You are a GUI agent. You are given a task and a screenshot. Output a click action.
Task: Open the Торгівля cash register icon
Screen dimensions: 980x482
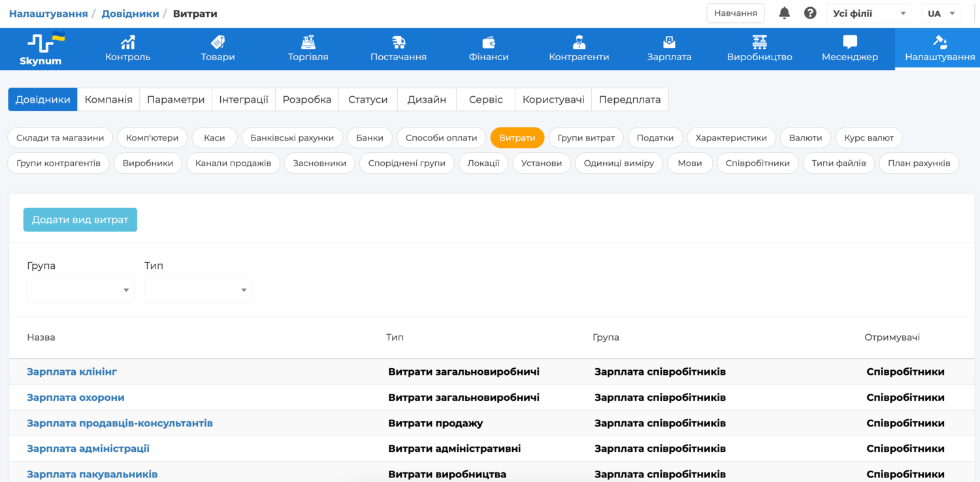[x=308, y=43]
